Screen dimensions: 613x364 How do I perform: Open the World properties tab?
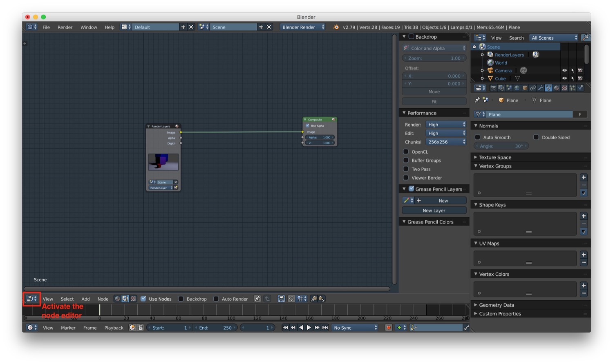pyautogui.click(x=517, y=88)
